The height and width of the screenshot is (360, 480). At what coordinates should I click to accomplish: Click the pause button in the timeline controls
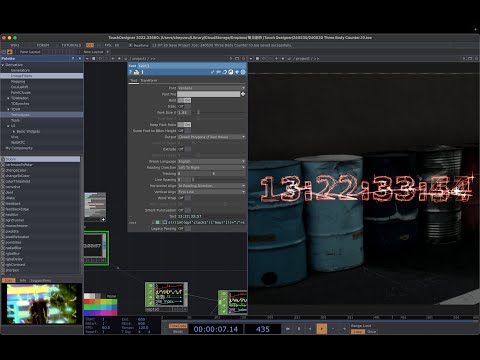coord(299,329)
